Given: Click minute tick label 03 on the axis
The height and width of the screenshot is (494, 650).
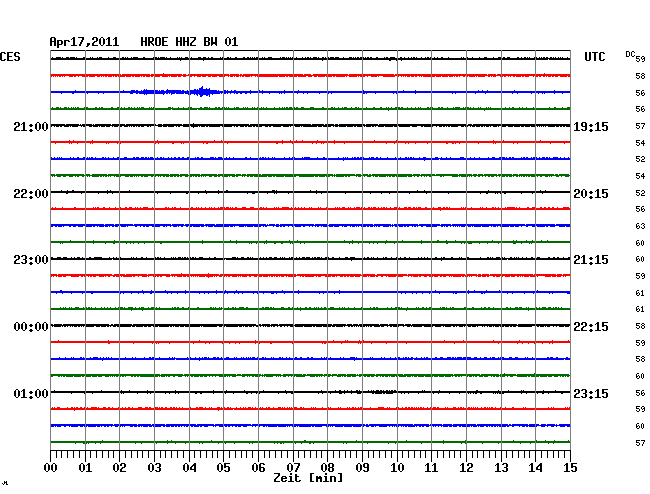Looking at the screenshot, I should click(x=154, y=468).
